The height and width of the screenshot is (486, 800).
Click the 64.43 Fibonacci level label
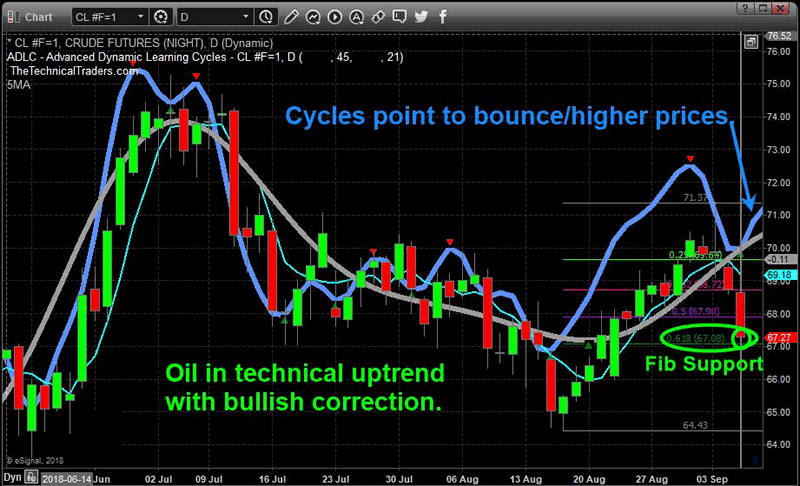(x=695, y=425)
